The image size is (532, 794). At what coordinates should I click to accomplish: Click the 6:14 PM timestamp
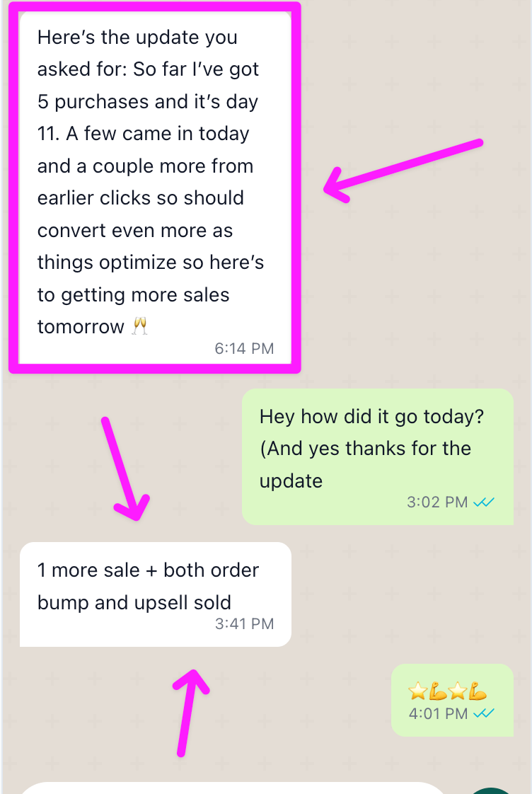coord(243,348)
